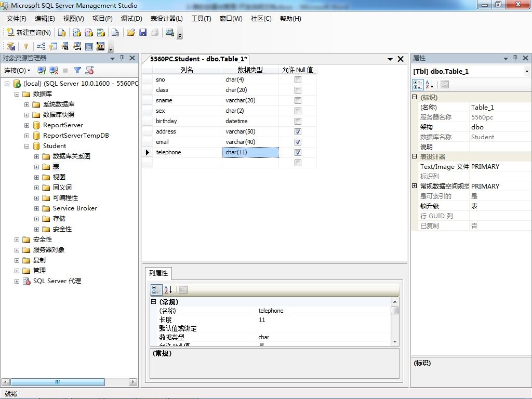Open the 帮助(H) menu
Screen dimensions: 532x399
click(x=290, y=19)
